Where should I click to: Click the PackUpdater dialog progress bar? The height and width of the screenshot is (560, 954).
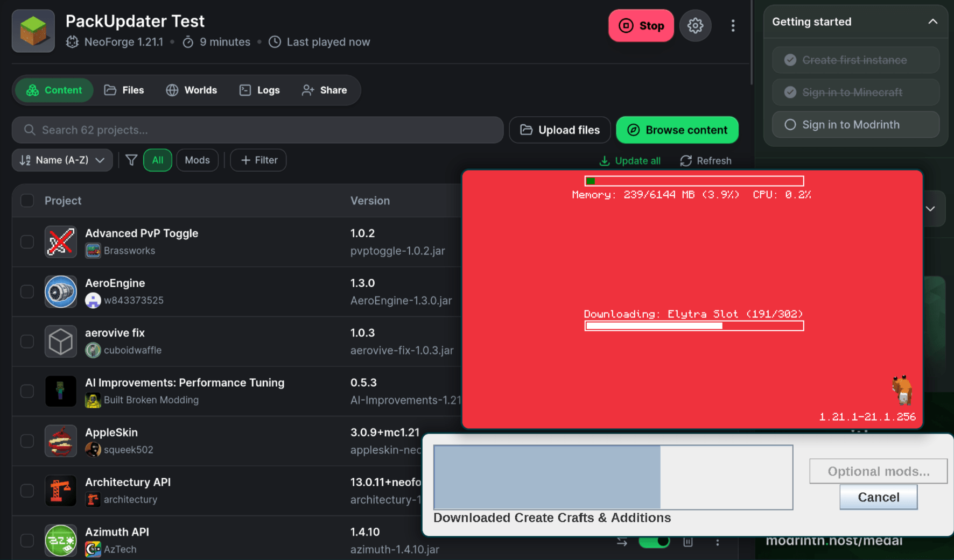coord(613,477)
